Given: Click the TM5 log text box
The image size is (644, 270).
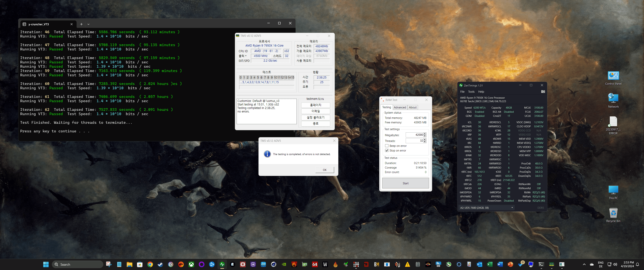Looking at the screenshot, I should click(267, 111).
